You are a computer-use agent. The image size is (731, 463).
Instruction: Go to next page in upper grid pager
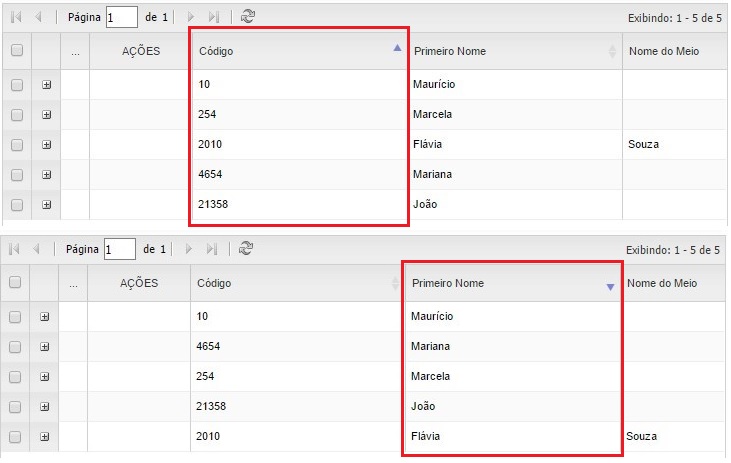pos(191,18)
